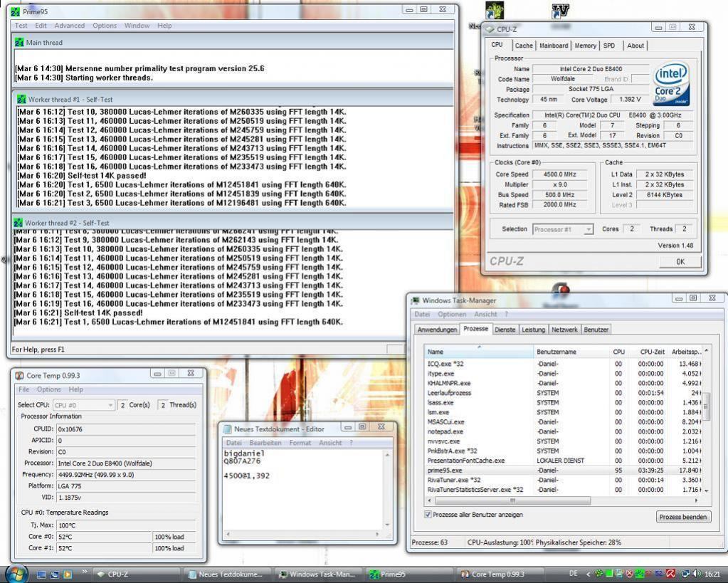Launch media player from Quick Launch
Viewport: 728px width, 583px height.
click(x=68, y=574)
